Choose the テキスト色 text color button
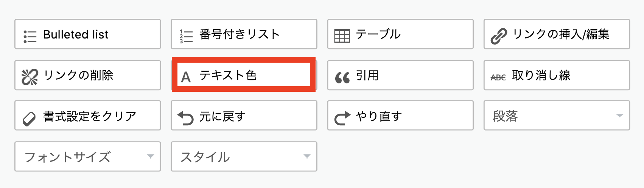This screenshot has height=188, width=644. coord(244,75)
